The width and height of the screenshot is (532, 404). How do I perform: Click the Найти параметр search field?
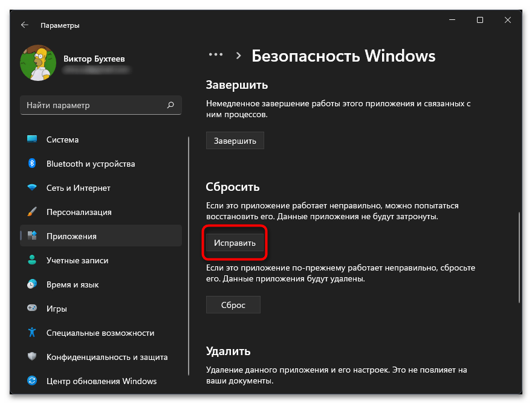[94, 105]
